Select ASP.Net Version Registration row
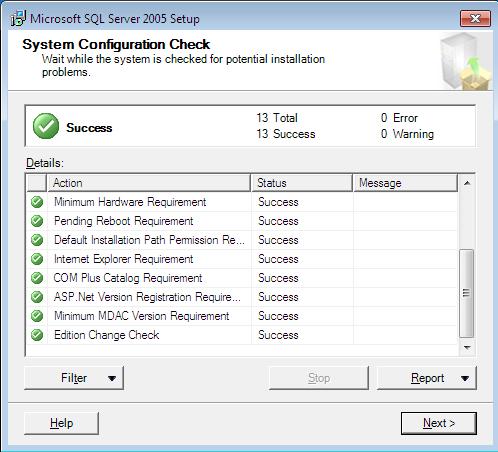 [242, 297]
